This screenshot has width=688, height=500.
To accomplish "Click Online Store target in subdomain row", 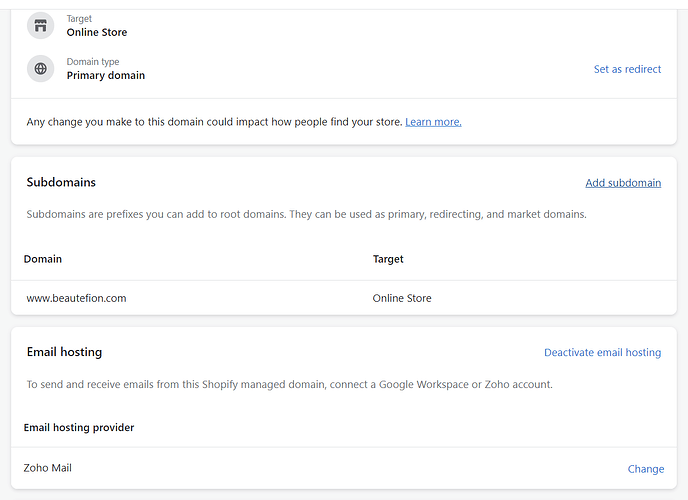I will 402,298.
